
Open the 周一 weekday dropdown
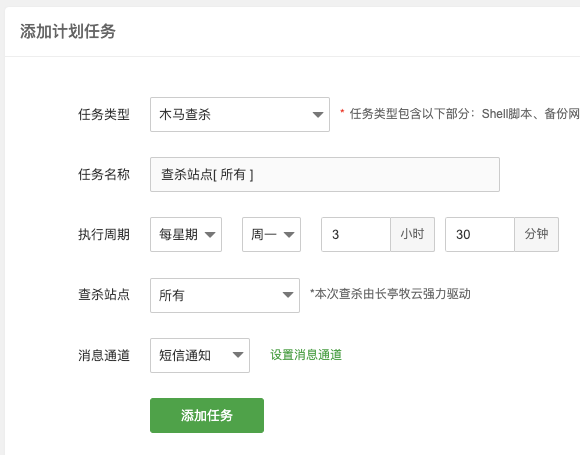271,235
